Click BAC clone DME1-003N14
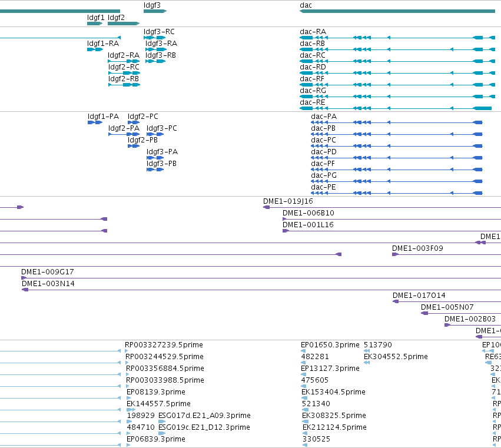 pos(261,290)
